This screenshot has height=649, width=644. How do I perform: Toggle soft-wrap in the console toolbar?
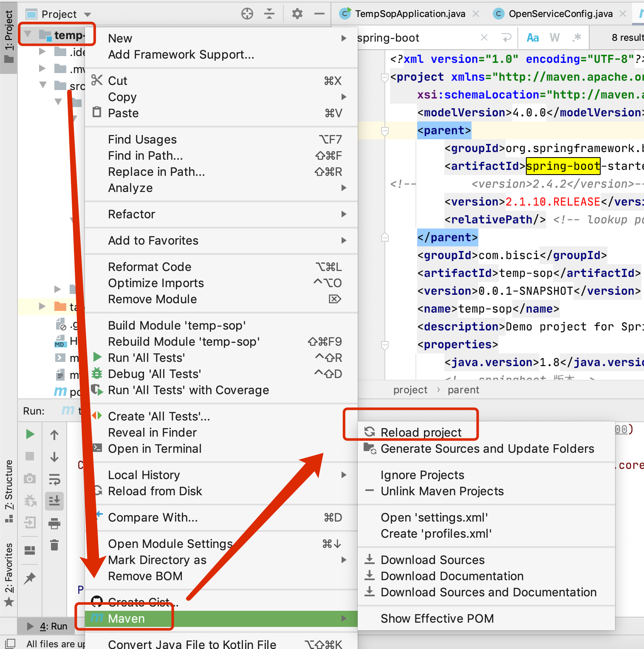pos(54,479)
